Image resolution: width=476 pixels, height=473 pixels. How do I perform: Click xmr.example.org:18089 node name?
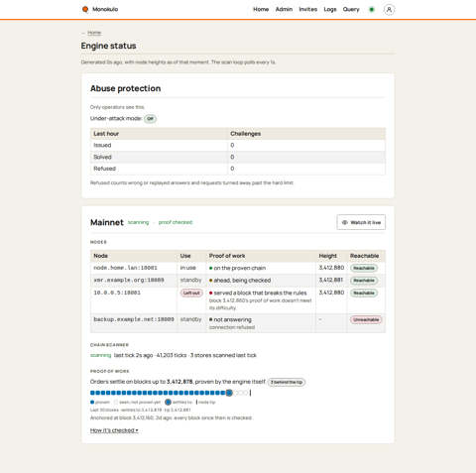point(129,280)
